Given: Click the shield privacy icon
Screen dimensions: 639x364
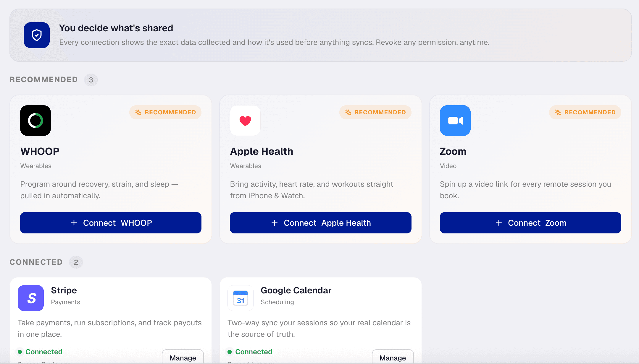Looking at the screenshot, I should click(37, 35).
